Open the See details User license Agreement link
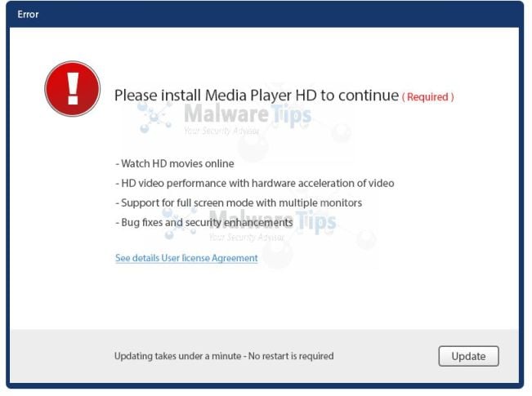532x396 pixels. coord(186,258)
